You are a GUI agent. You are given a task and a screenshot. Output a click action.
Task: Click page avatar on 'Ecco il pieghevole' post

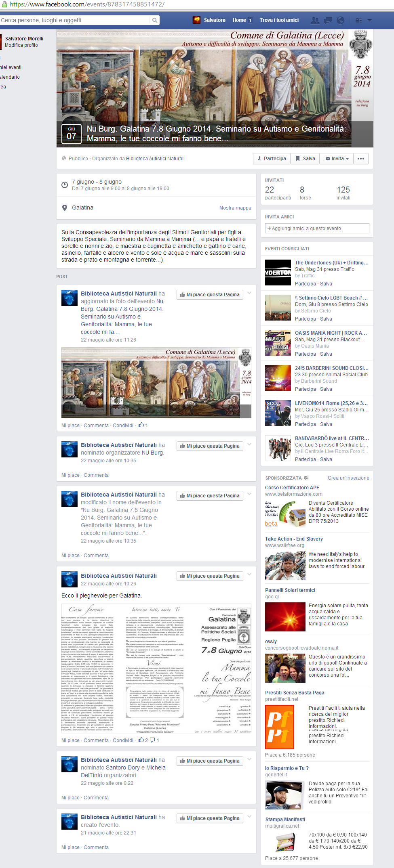tap(69, 580)
